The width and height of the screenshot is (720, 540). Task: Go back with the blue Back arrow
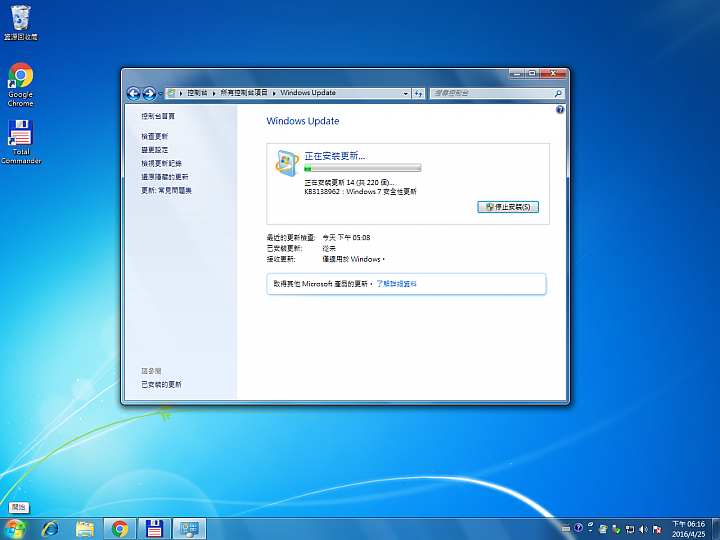click(x=134, y=94)
